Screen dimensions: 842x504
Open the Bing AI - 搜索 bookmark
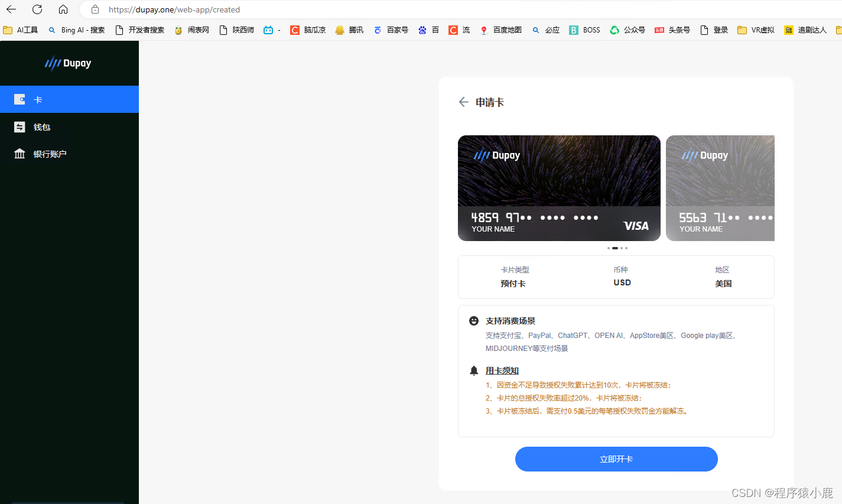[x=77, y=30]
